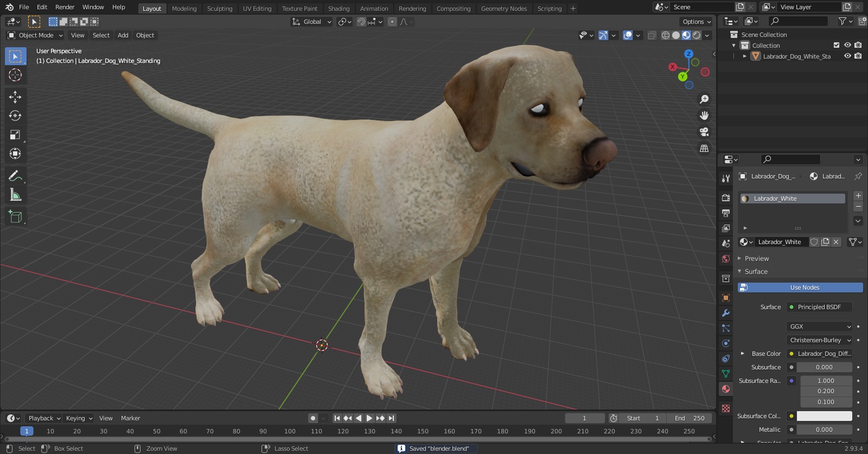Toggle viewport gizmos display
Image resolution: width=868 pixels, height=454 pixels.
[x=603, y=35]
